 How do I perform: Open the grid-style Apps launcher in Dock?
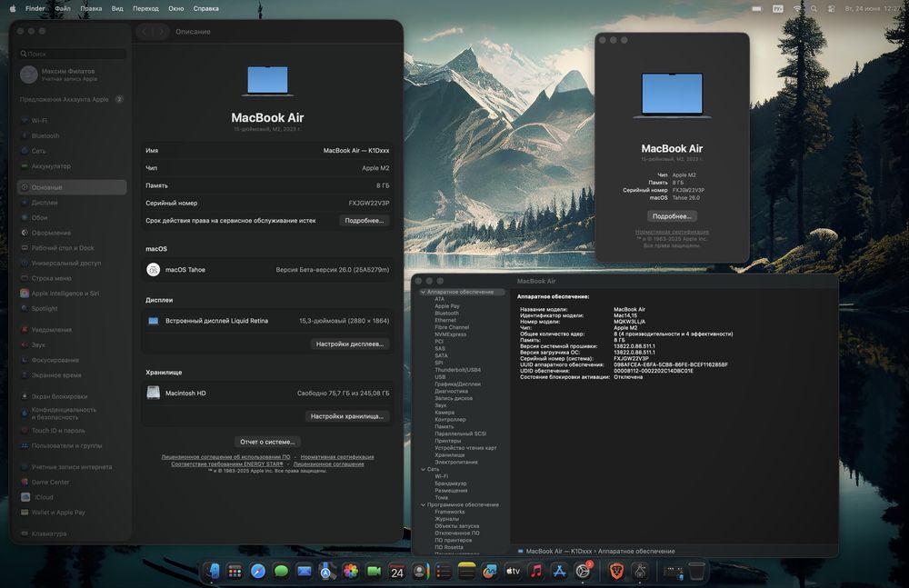[235, 571]
